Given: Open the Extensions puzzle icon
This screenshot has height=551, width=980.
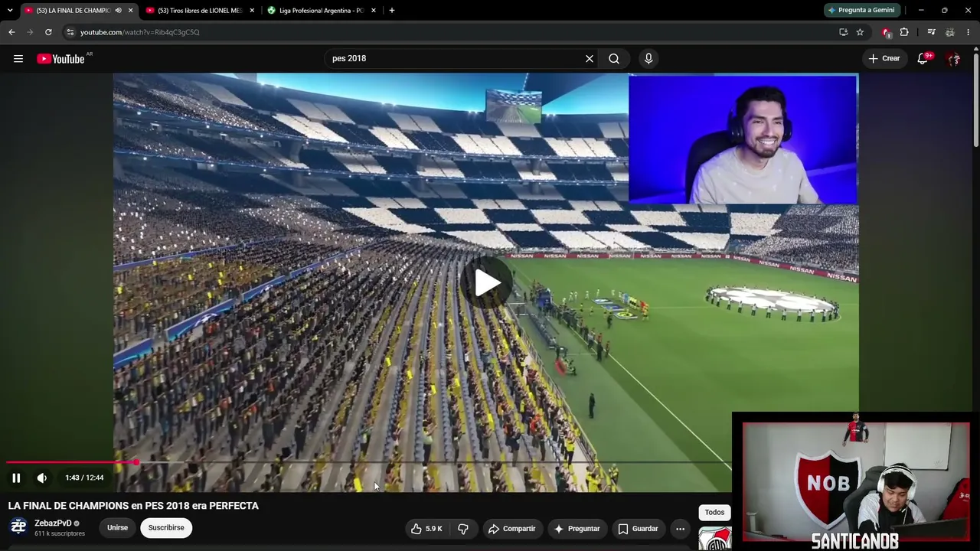Looking at the screenshot, I should click(x=904, y=32).
